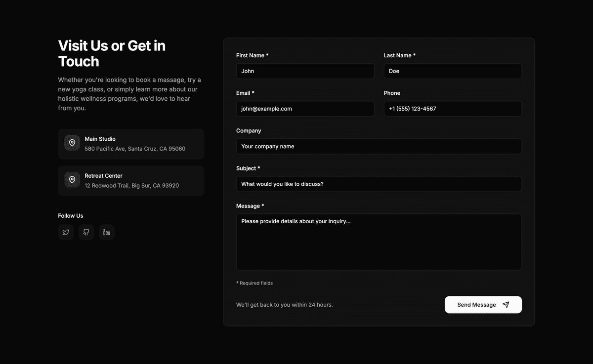Click the Main Studio address text
This screenshot has height=364, width=593.
pos(135,149)
